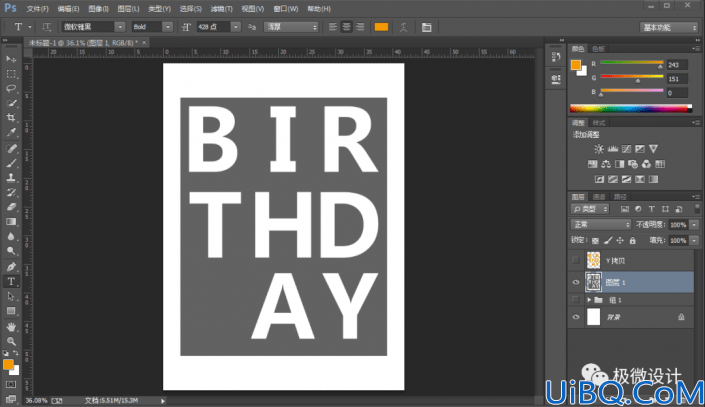Open the 窗口(W) menu

click(286, 9)
